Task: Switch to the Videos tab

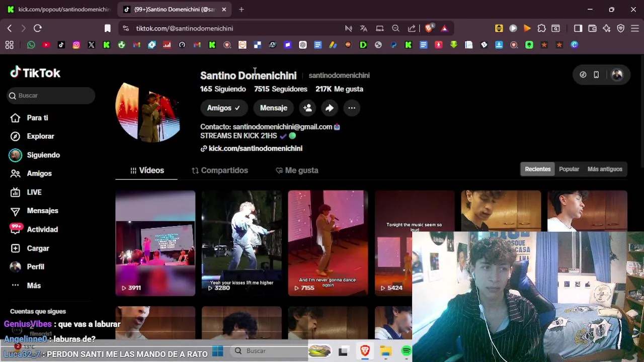Action: 146,170
